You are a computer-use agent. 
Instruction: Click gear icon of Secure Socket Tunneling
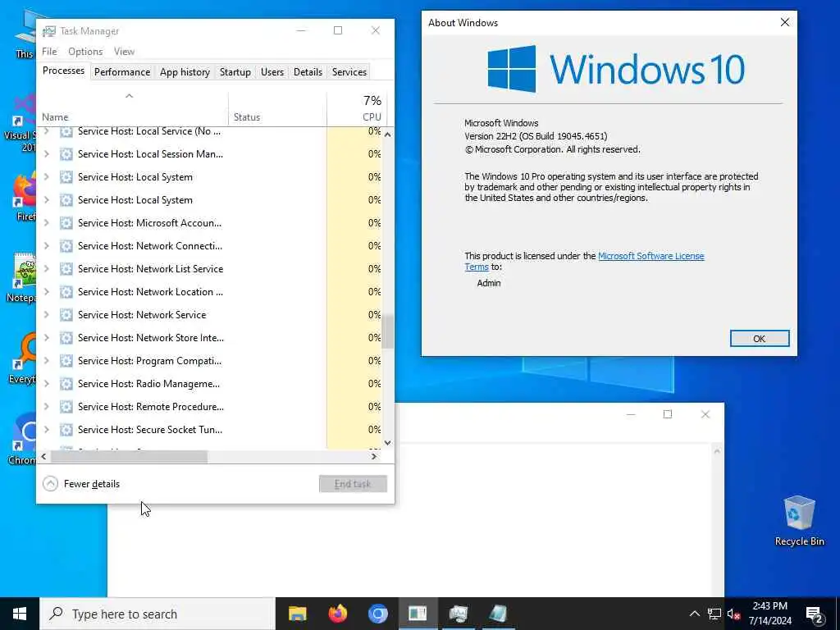(66, 430)
